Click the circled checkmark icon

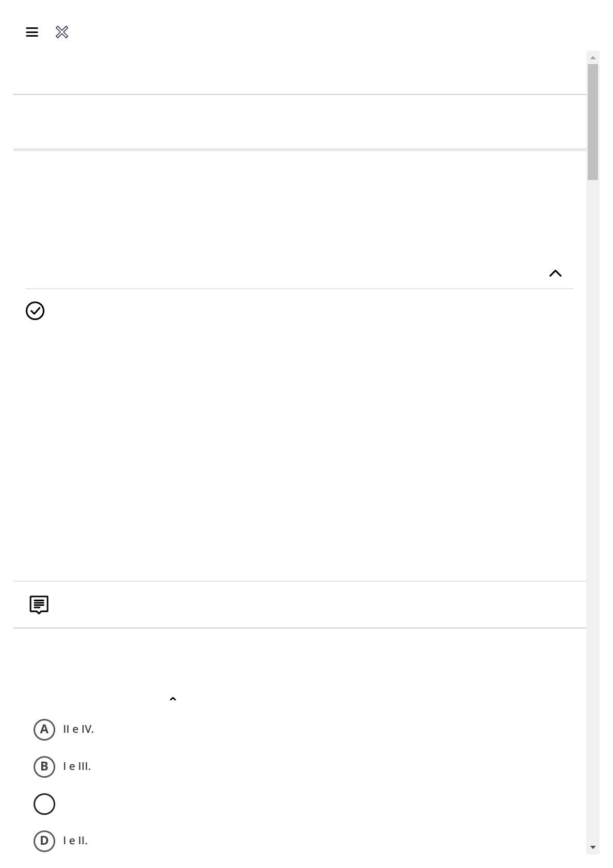[x=35, y=311]
